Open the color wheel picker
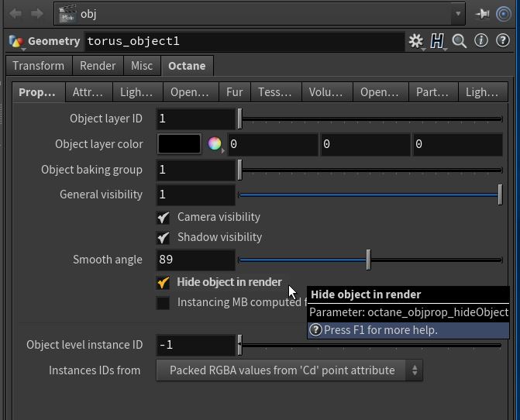The image size is (520, 420). (x=215, y=143)
